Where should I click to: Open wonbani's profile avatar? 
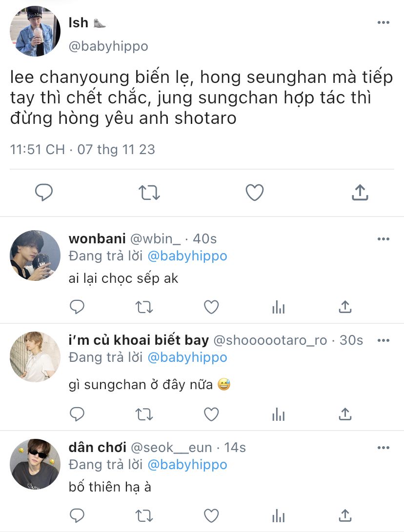35,256
